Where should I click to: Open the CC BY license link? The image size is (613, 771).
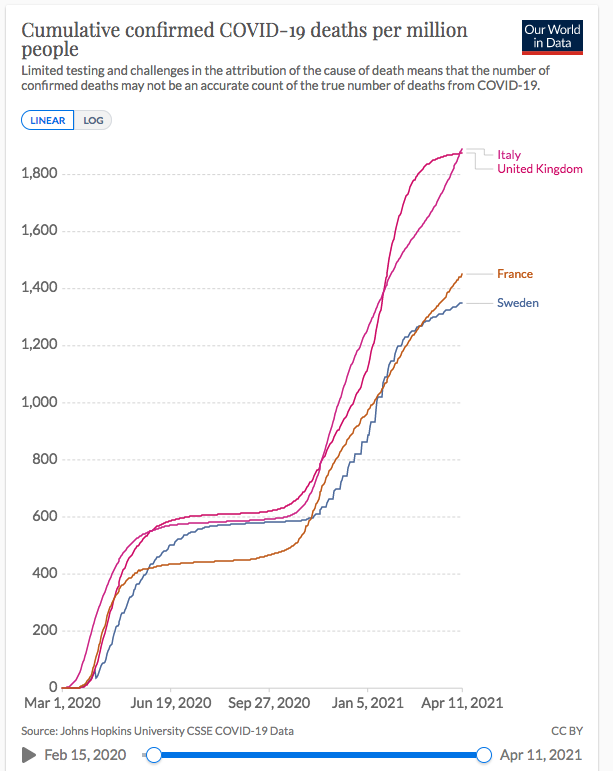(x=566, y=731)
